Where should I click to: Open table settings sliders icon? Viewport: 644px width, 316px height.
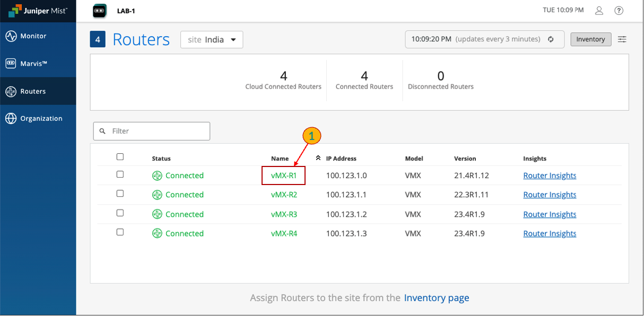click(622, 39)
